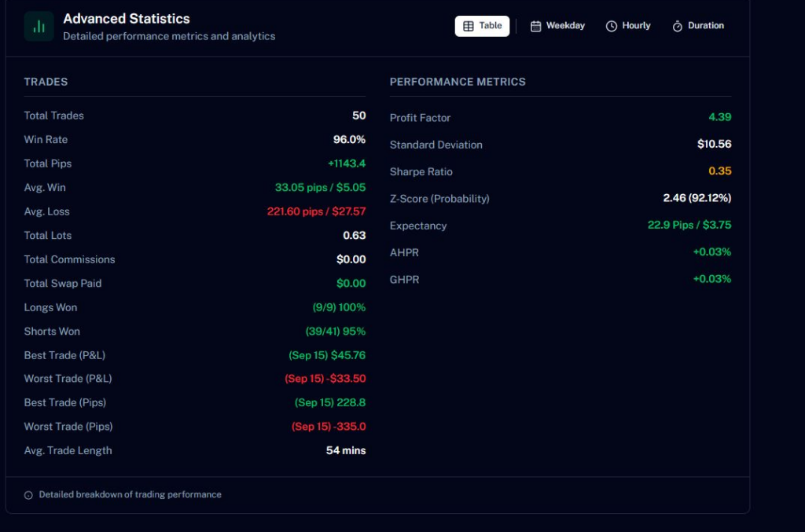805x532 pixels.
Task: Click the Advanced Statistics heading
Action: [x=127, y=19]
